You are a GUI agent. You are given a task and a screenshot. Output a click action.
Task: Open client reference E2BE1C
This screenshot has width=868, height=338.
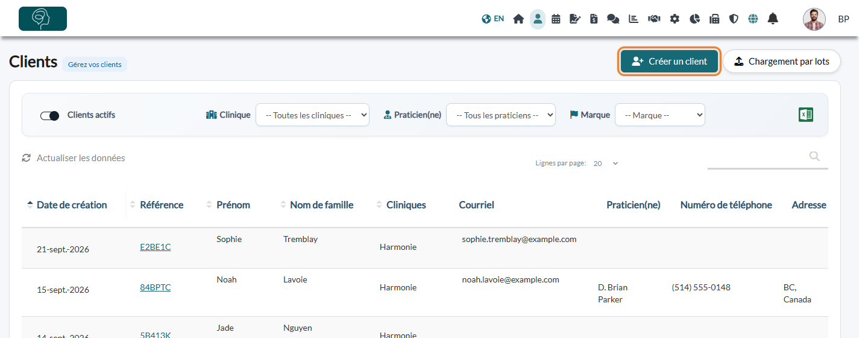tap(156, 247)
